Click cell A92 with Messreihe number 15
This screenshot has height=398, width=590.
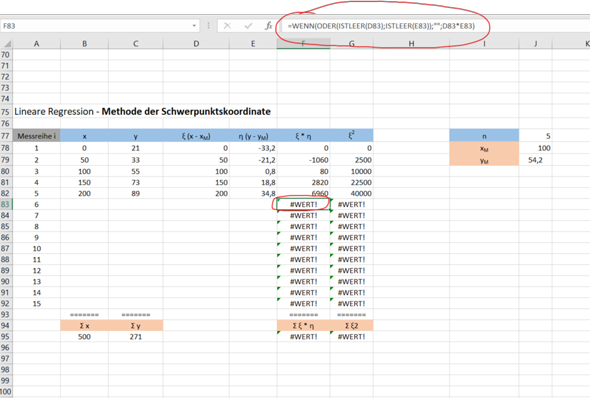point(36,304)
